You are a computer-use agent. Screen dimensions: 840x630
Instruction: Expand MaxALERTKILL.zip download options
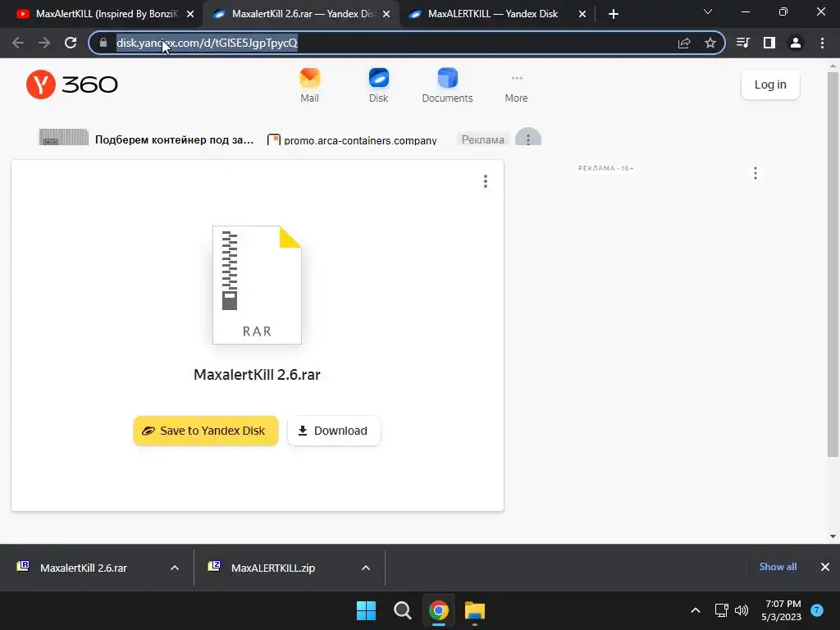pos(366,568)
